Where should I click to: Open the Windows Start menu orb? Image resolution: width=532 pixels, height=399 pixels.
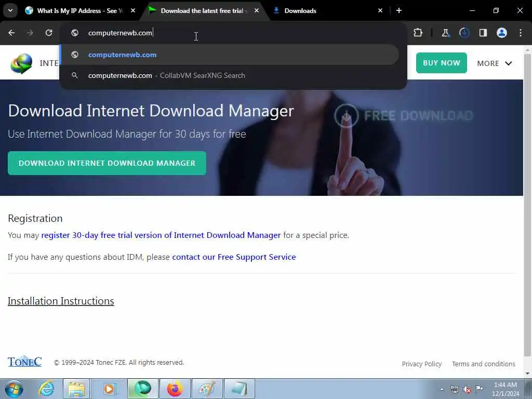coord(14,389)
